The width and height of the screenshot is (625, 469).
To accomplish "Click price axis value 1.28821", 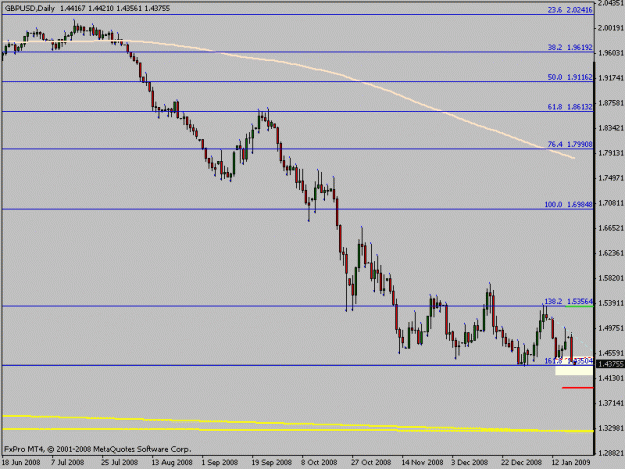I will [x=611, y=453].
